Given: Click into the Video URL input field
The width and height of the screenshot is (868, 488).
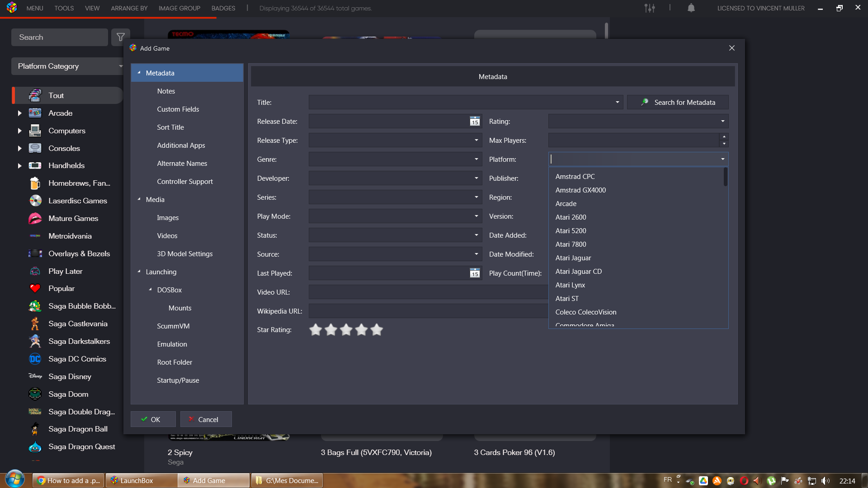Looking at the screenshot, I should [428, 292].
